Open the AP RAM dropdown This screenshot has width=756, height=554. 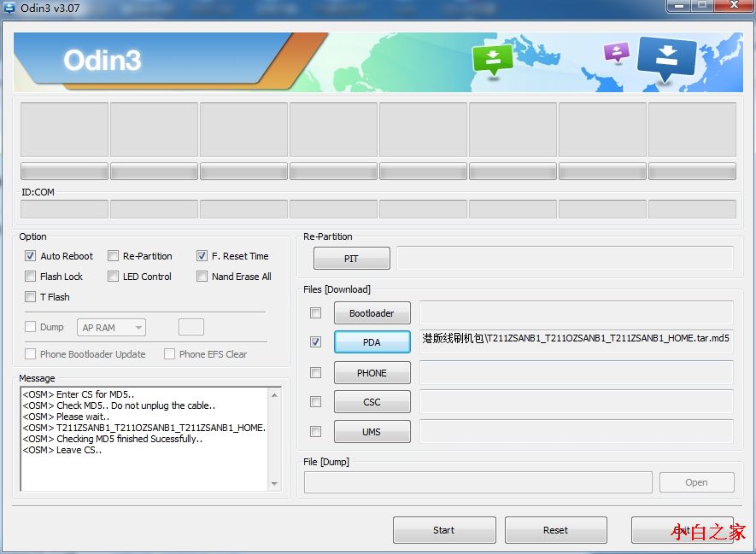(111, 328)
